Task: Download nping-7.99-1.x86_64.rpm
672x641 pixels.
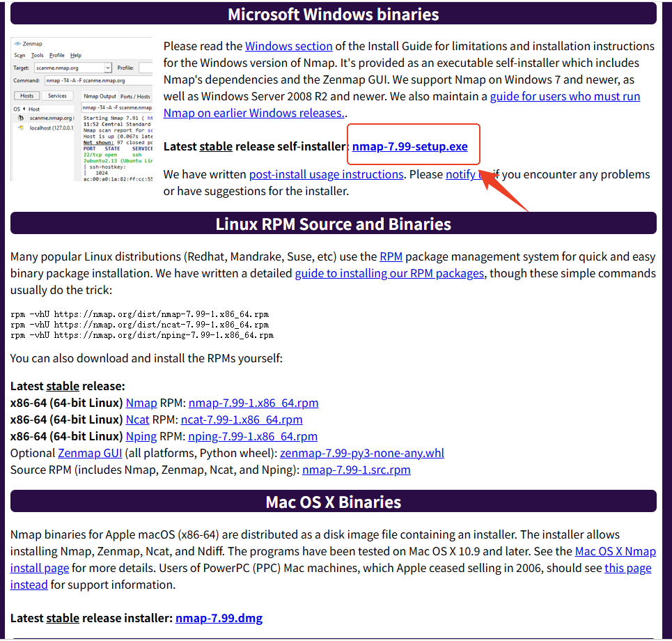Action: [253, 436]
